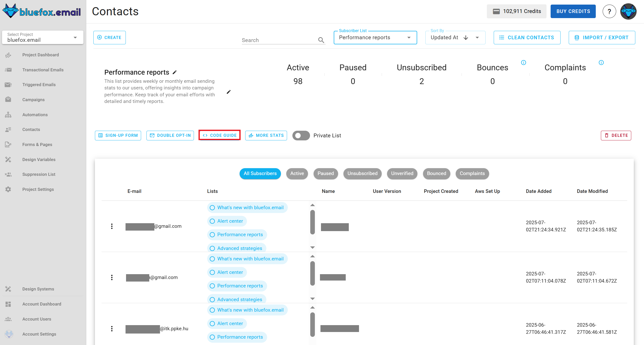Edit the Performance reports list name

[175, 72]
